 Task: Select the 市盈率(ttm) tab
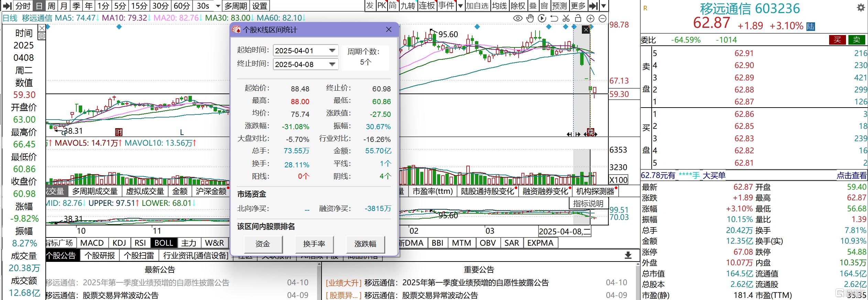433,191
